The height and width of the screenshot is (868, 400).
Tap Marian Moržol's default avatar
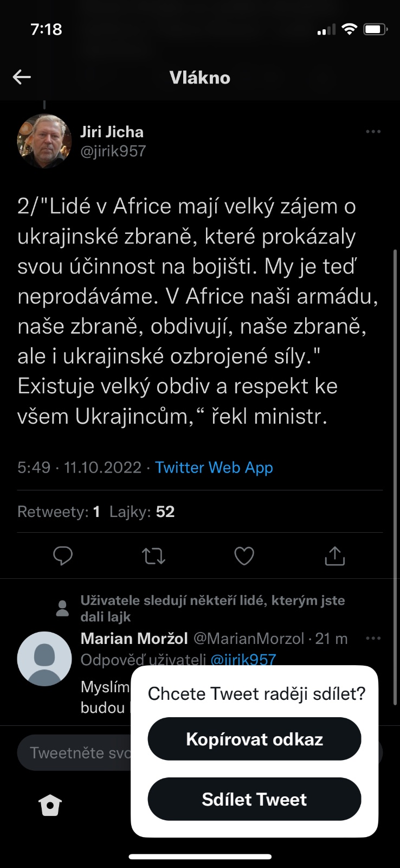tap(44, 659)
